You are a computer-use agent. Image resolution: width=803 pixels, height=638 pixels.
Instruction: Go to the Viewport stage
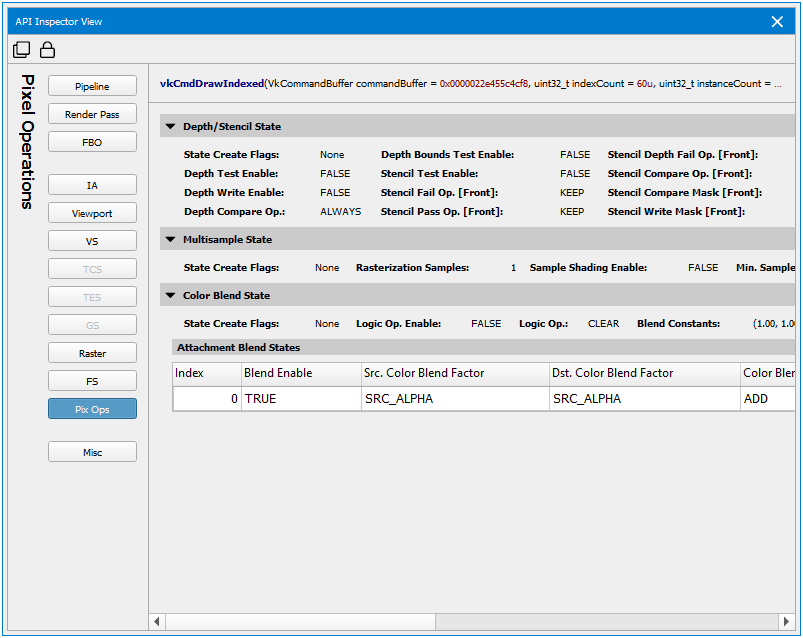[92, 214]
